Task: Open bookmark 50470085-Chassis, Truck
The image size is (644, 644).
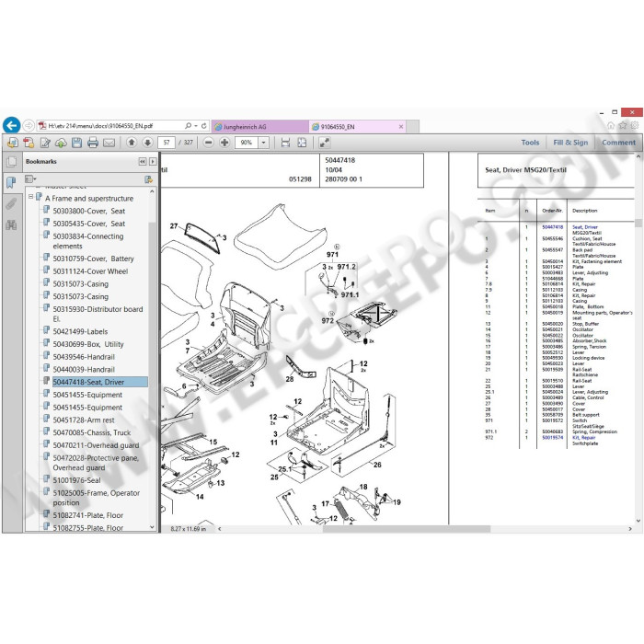Action: tap(92, 433)
